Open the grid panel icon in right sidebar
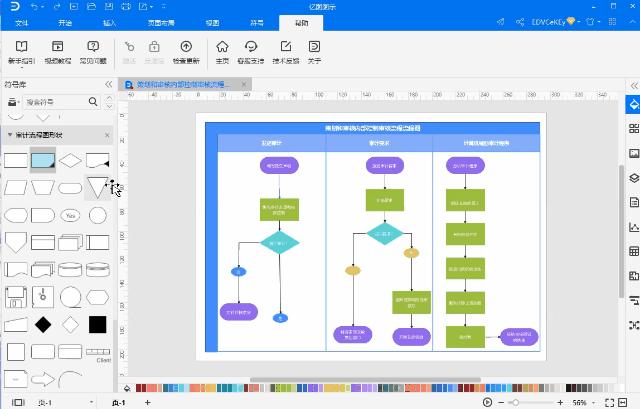640x409 pixels. pyautogui.click(x=633, y=129)
